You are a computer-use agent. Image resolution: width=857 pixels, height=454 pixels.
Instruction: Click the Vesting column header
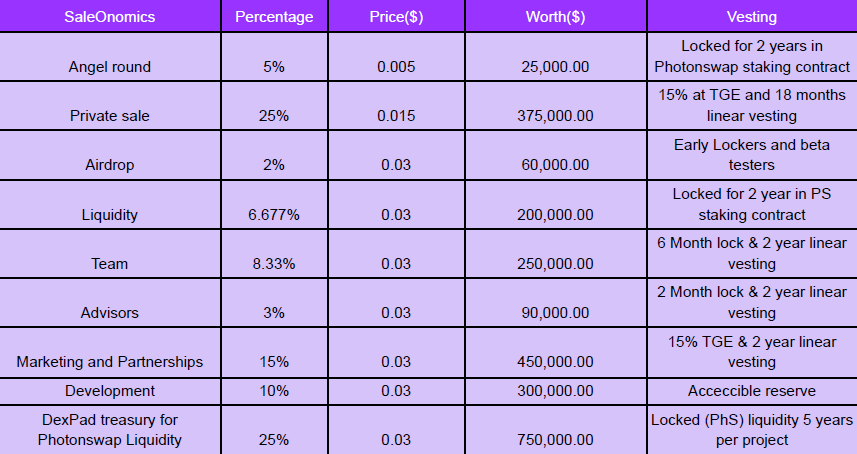coord(752,16)
